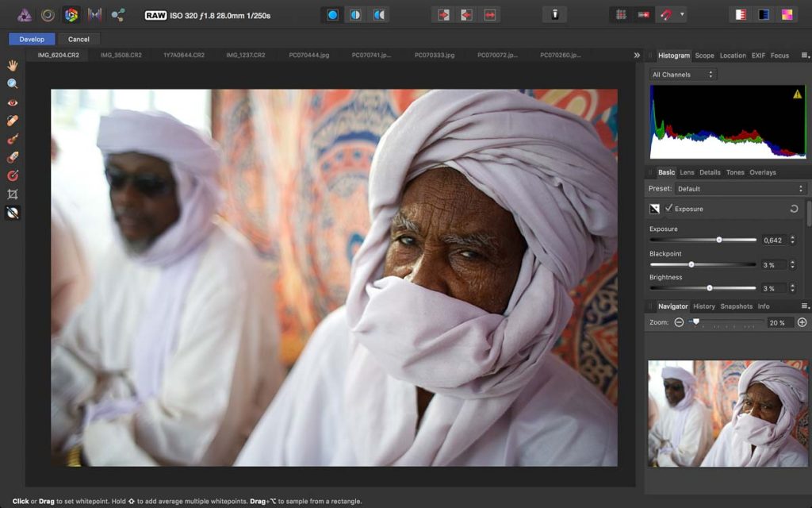Click the Develop button
Image resolution: width=812 pixels, height=508 pixels.
(32, 39)
